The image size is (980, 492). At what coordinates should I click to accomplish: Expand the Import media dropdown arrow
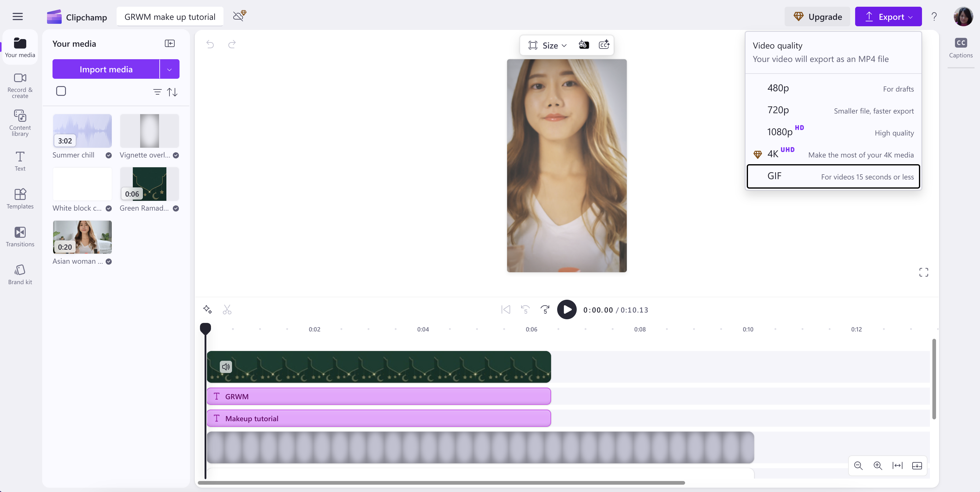pyautogui.click(x=169, y=69)
